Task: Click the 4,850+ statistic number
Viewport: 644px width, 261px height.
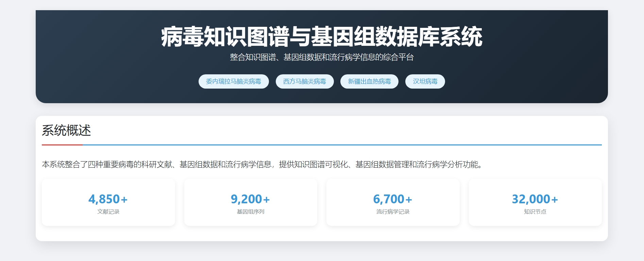Action: click(x=108, y=199)
